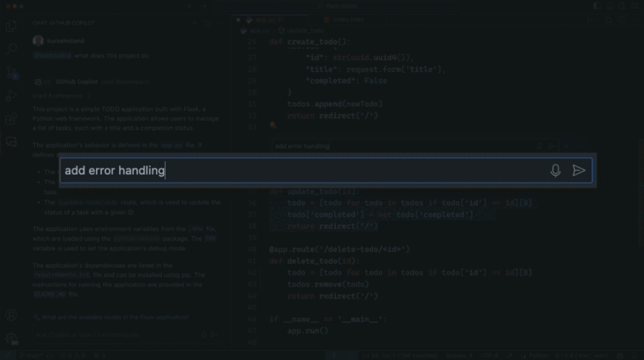Toggle the secondary side bar layout button

click(x=622, y=6)
